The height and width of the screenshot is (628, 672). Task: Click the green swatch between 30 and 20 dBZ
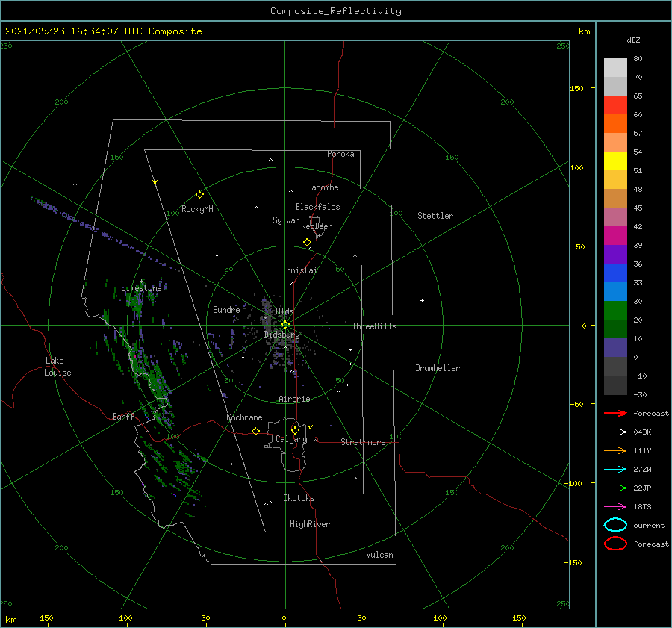tap(615, 311)
